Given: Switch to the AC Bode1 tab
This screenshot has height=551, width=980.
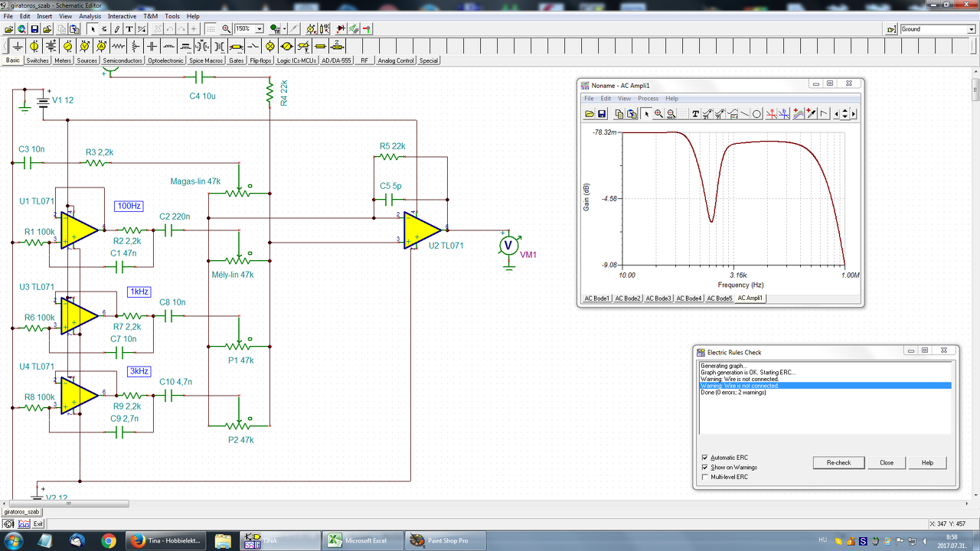Looking at the screenshot, I should [596, 298].
